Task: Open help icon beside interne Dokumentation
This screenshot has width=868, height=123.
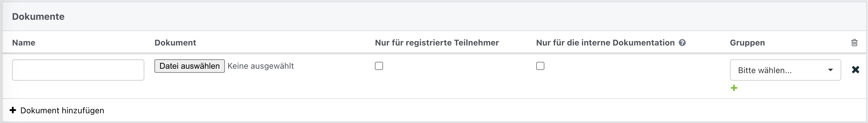Action: click(682, 43)
